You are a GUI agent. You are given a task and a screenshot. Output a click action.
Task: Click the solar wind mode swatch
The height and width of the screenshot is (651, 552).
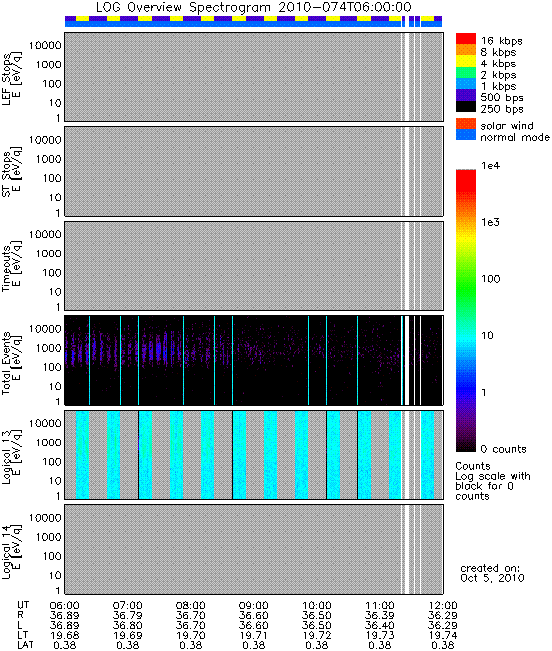[x=466, y=124]
